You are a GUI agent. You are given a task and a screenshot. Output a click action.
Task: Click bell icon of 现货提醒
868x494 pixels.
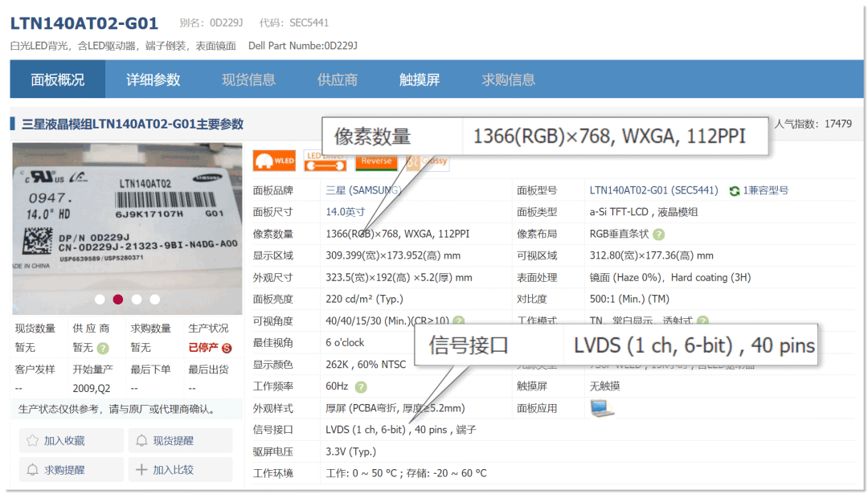pos(141,440)
